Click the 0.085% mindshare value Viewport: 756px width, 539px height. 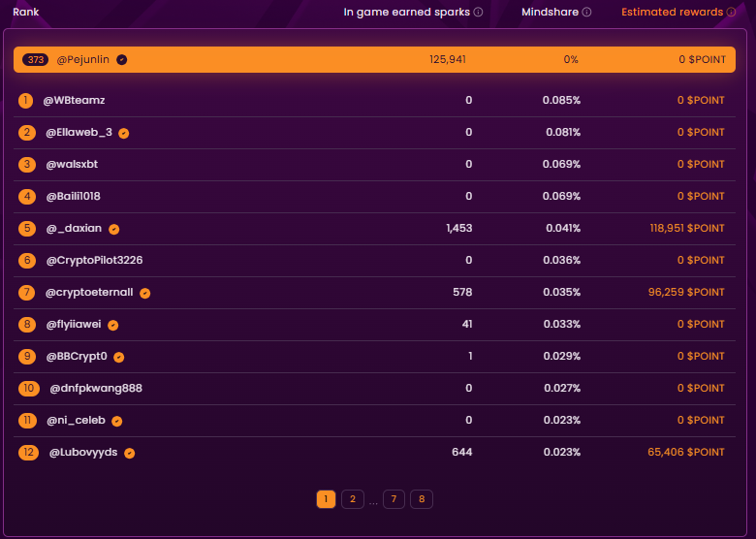coord(561,100)
